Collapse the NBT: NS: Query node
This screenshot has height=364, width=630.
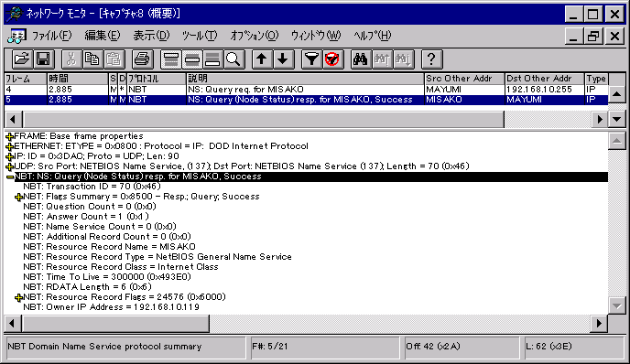click(10, 177)
